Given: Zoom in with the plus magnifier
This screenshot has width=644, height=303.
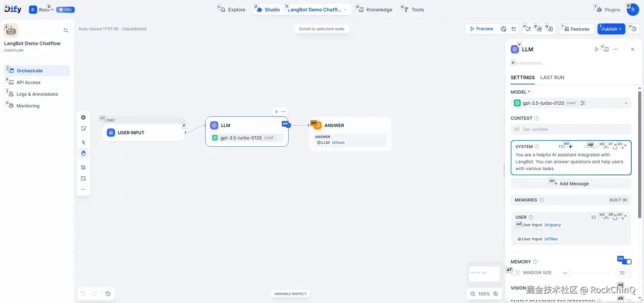Looking at the screenshot, I should 496,294.
